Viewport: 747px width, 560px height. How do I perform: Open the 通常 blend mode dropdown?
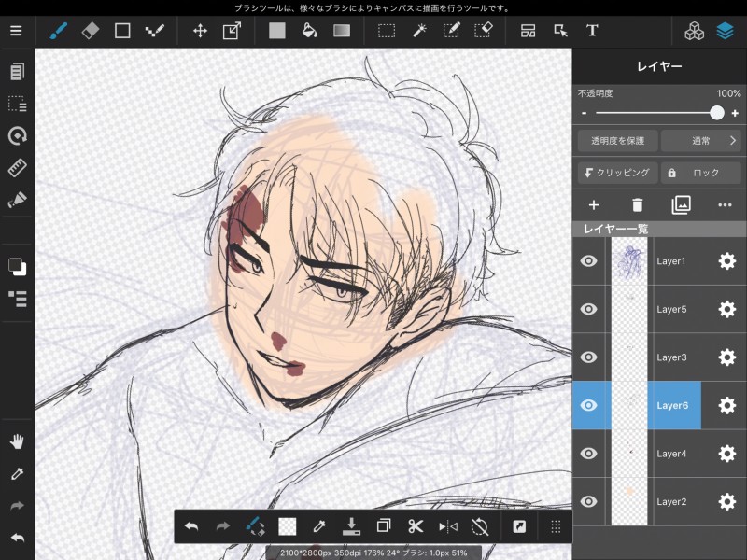[x=700, y=141]
